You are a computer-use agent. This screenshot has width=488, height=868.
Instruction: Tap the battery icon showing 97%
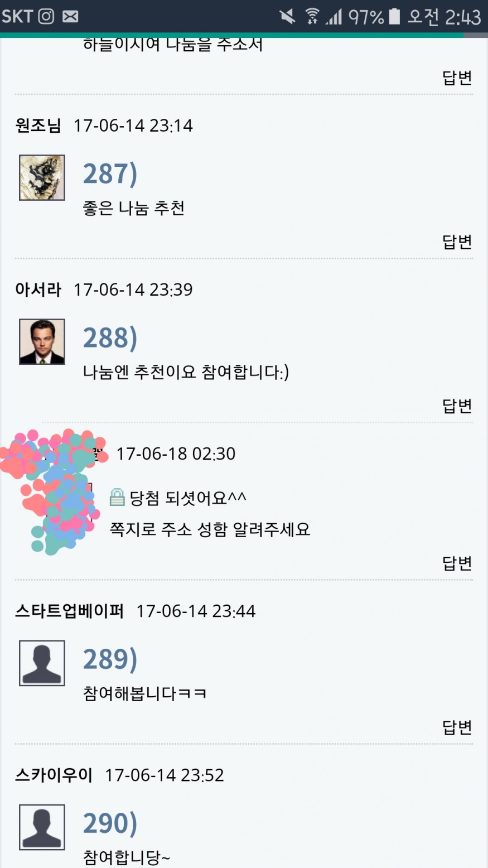[x=394, y=16]
